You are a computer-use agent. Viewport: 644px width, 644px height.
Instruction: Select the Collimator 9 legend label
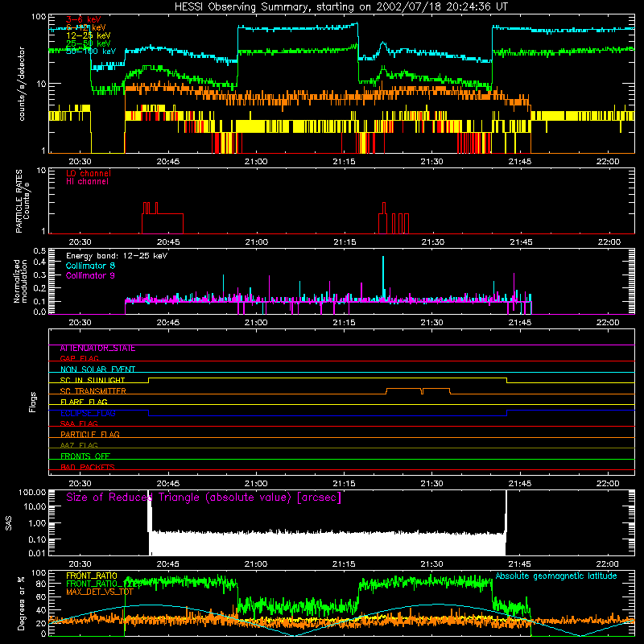(x=90, y=275)
